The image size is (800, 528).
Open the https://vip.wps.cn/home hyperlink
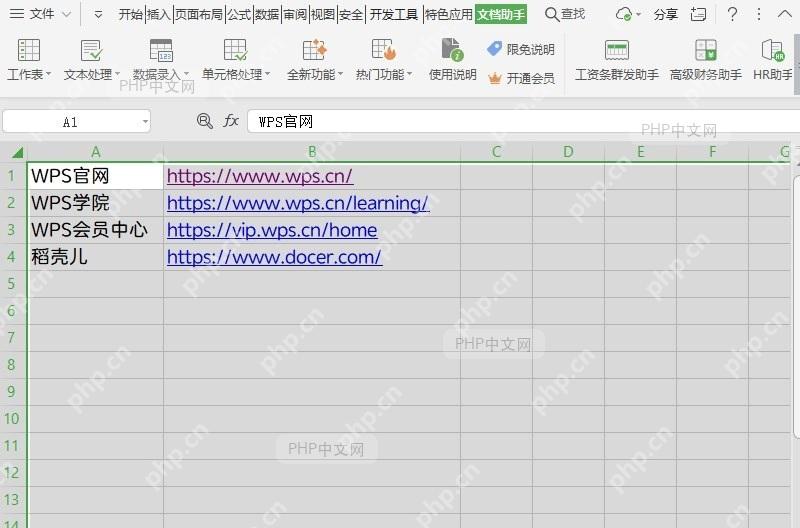[272, 231]
